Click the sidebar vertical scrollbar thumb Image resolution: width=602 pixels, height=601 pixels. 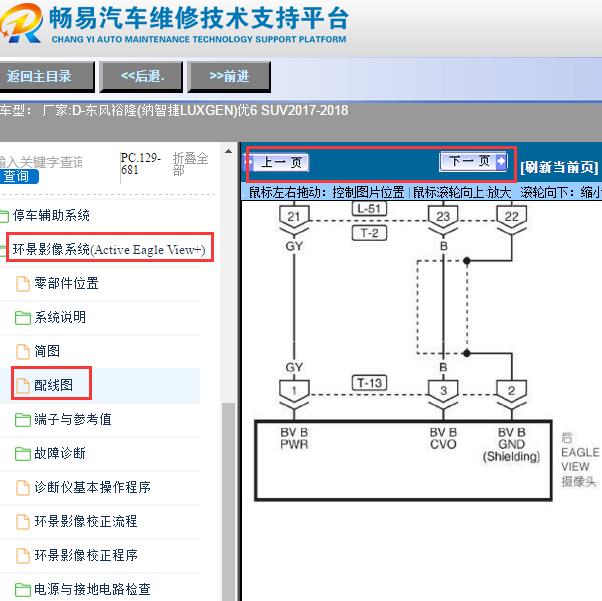[229, 501]
